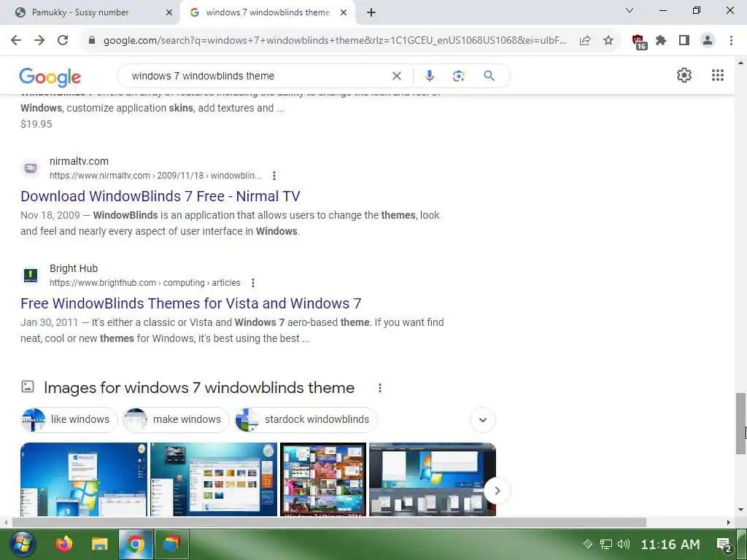Open the Images for windows 7 windowblinds theme heading
The image size is (747, 560).
click(x=199, y=388)
